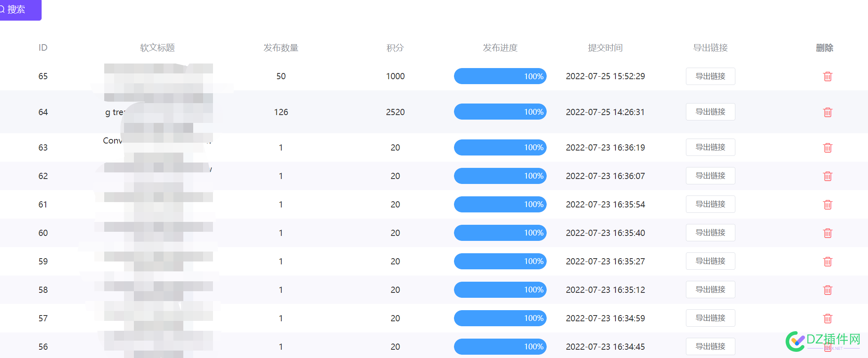Viewport: 868px width, 358px height.
Task: Export links for row ID 62
Action: coord(710,176)
